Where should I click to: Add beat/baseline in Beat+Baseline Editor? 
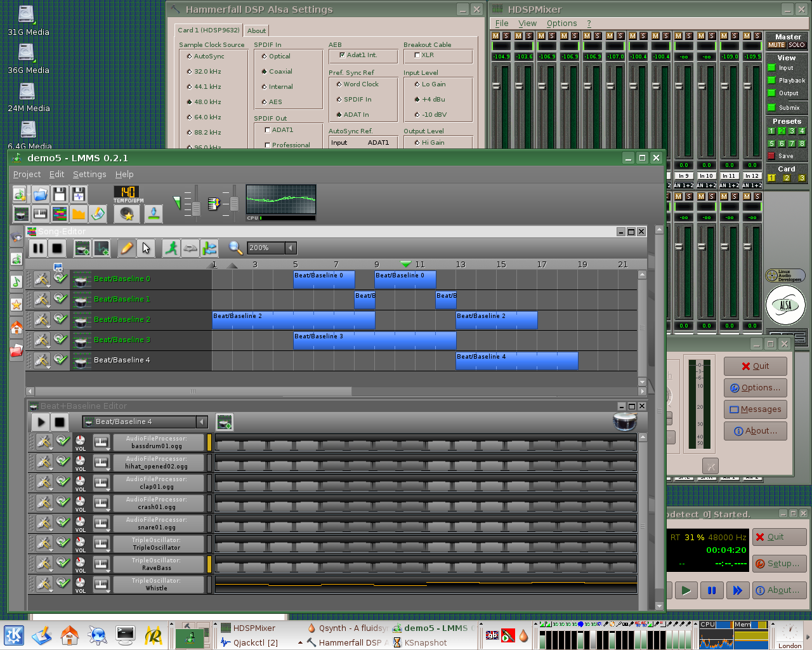(x=225, y=421)
